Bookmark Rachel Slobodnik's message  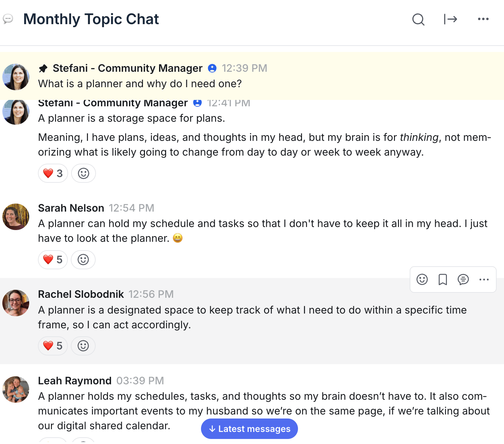[x=443, y=279]
